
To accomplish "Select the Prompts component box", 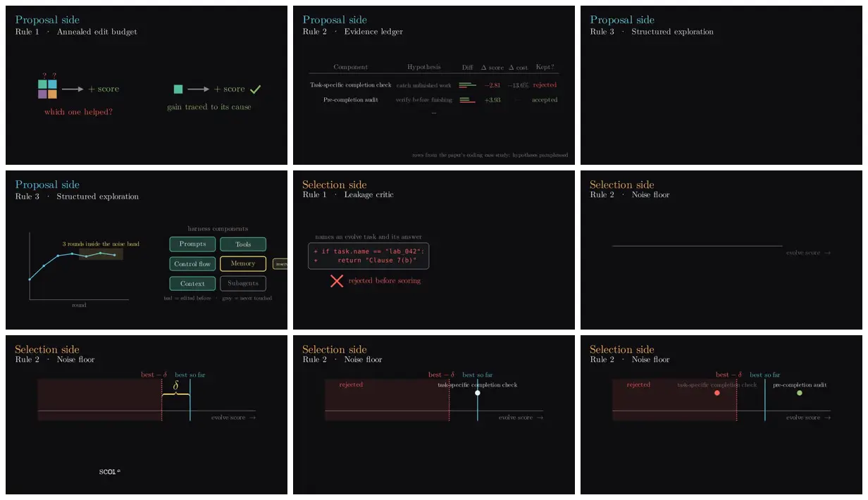I will (192, 244).
